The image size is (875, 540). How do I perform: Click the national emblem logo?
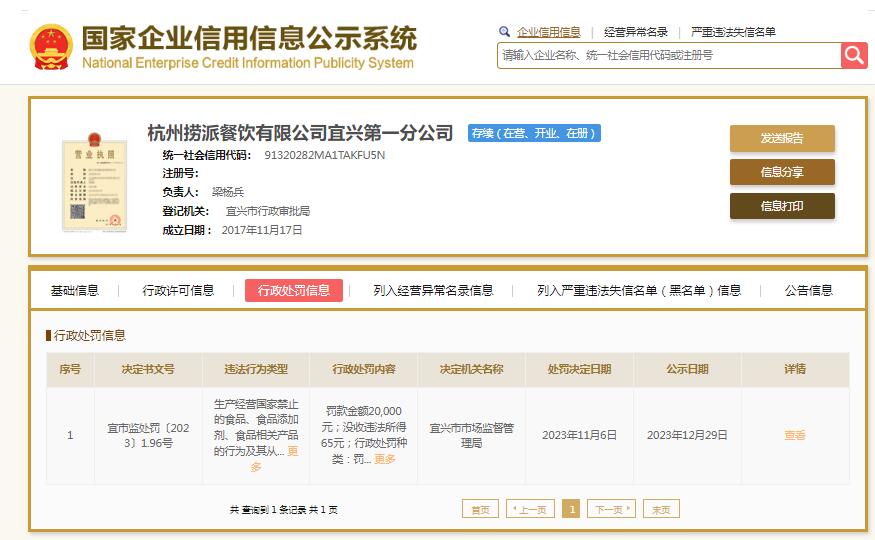tap(51, 47)
